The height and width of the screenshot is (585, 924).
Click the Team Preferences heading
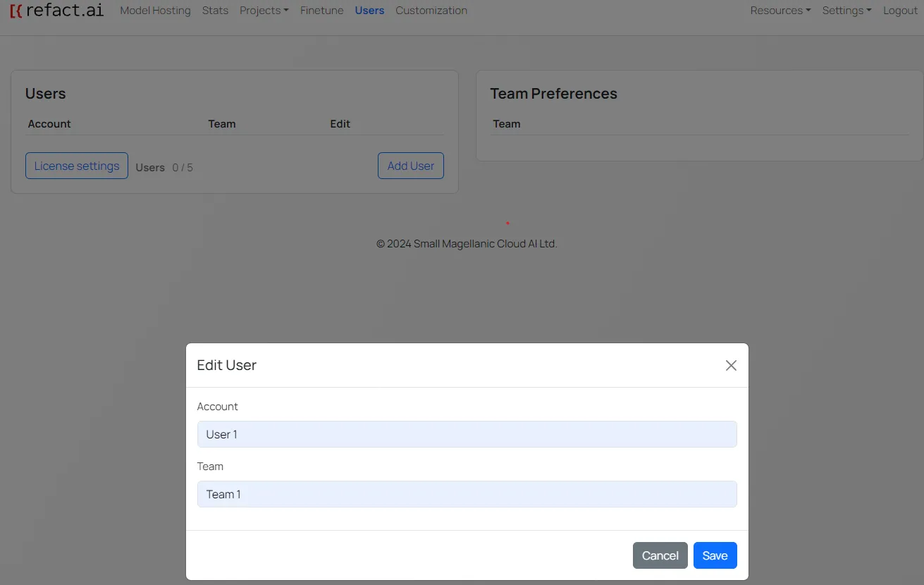point(553,94)
